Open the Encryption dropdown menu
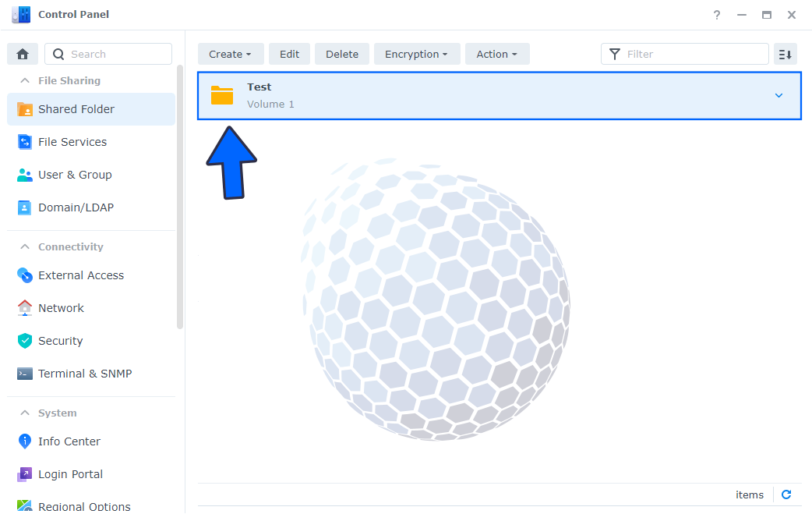This screenshot has height=514, width=812. coord(417,54)
